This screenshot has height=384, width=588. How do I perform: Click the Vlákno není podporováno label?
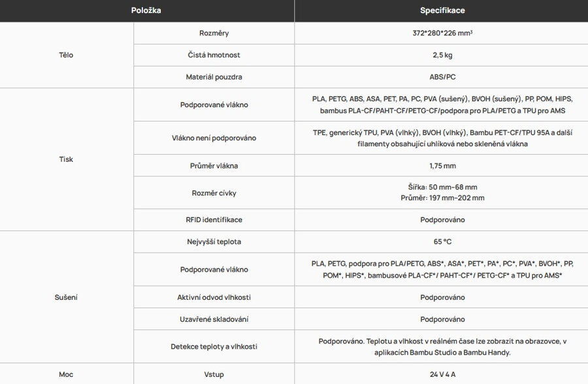(x=214, y=138)
